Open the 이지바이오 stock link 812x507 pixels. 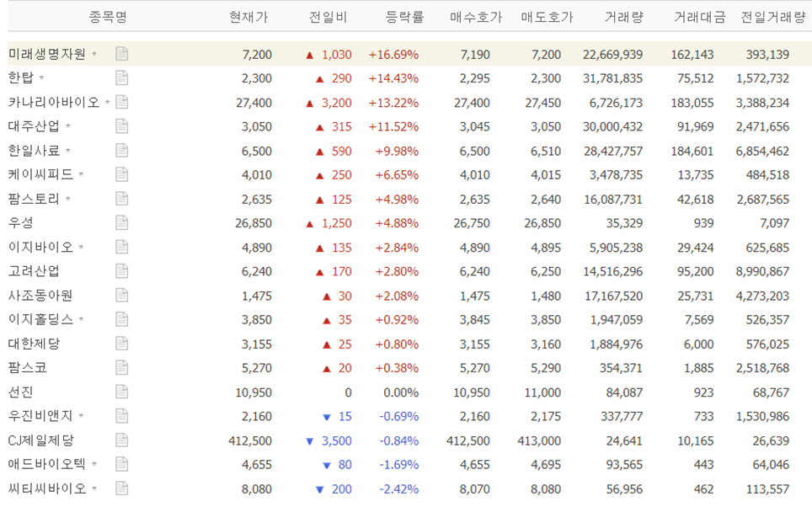(40, 247)
